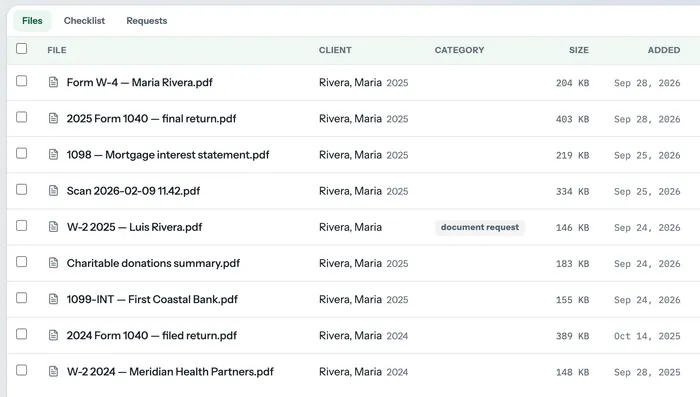Viewport: 700px width, 397px height.
Task: Click client Rivera, Maria in W-2 2025 row
Action: point(350,227)
